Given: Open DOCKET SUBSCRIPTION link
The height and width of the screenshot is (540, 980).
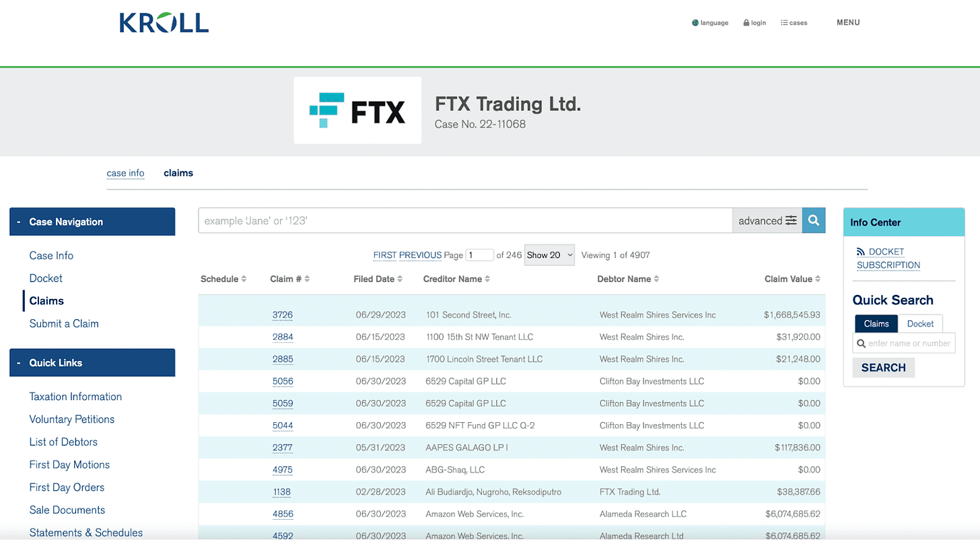Looking at the screenshot, I should click(x=888, y=259).
